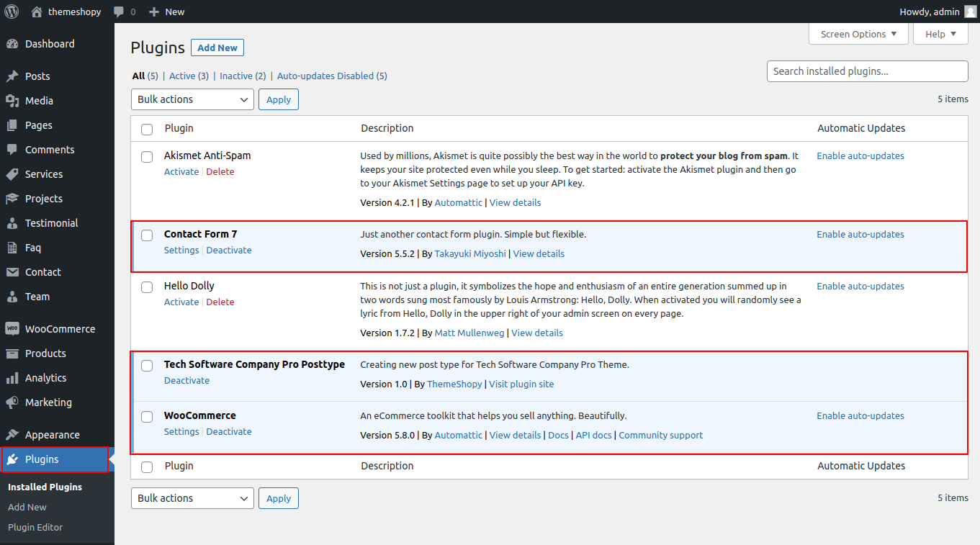Screen dimensions: 980x545
Task: Expand the Help dropdown tab
Action: tap(940, 34)
